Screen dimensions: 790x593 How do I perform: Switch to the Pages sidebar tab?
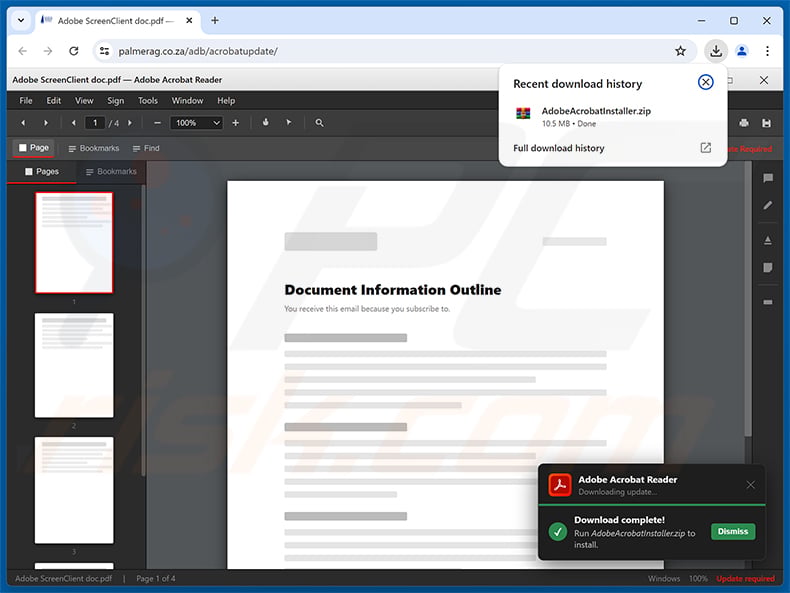click(42, 171)
